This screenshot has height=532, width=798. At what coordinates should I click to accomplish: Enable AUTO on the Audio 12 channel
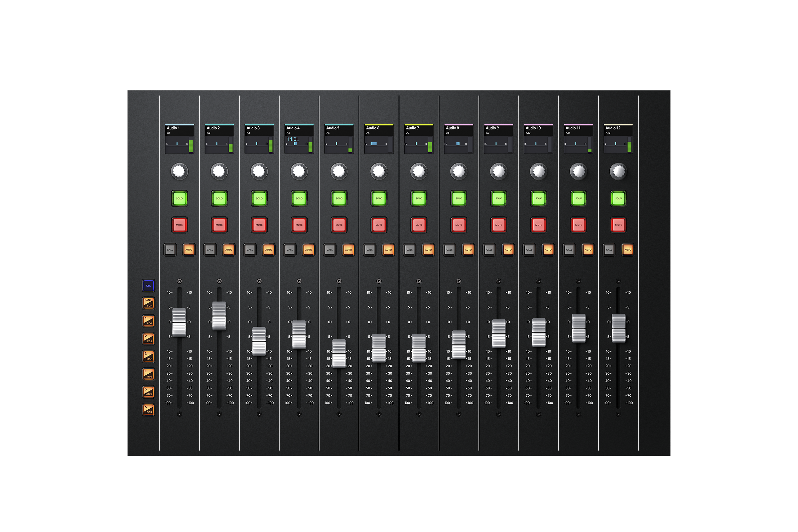[x=628, y=250]
